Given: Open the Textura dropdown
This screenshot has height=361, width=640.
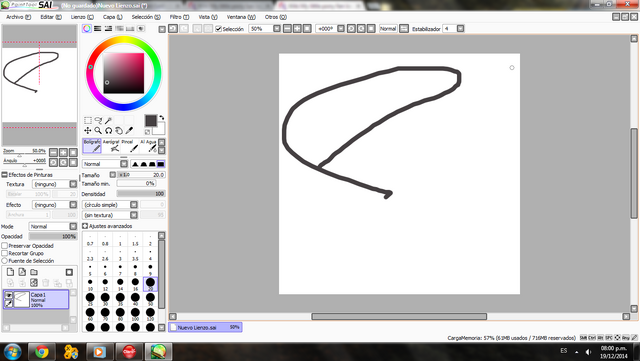Looking at the screenshot, I should click(x=55, y=184).
